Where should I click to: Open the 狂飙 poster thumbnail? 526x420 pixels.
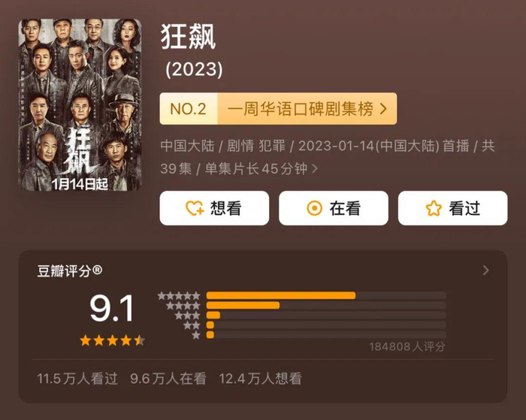pos(79,105)
